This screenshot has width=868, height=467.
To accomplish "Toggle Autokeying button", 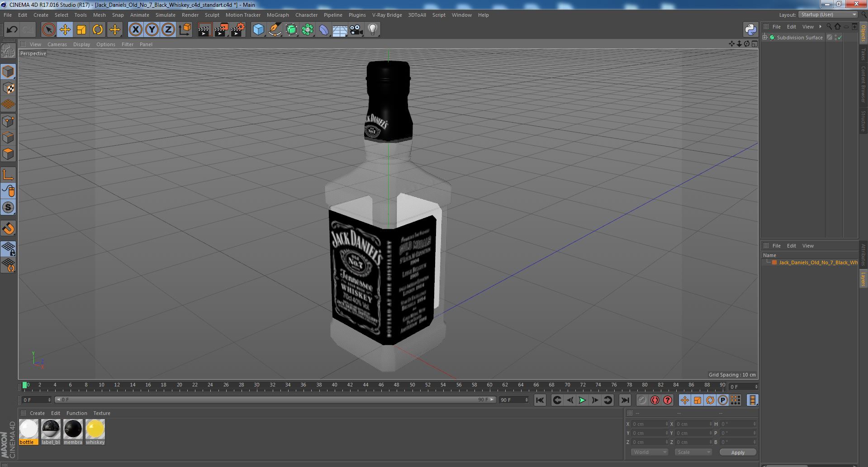I will coord(655,400).
